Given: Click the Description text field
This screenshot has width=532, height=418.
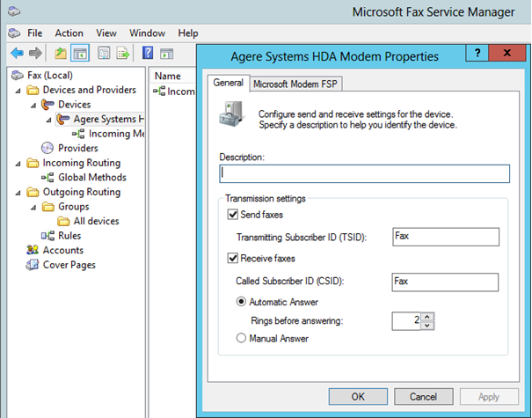Looking at the screenshot, I should point(364,173).
